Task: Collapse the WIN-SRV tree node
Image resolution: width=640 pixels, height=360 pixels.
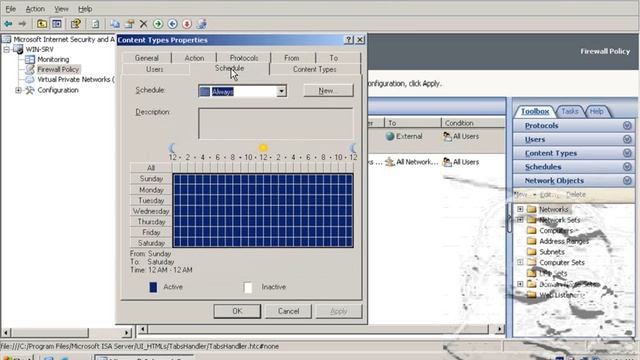Action: pos(7,49)
